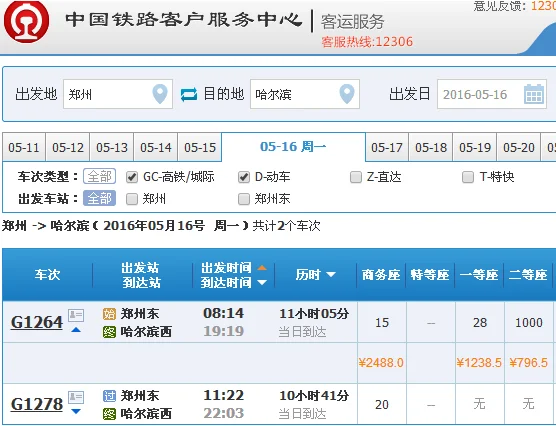The width and height of the screenshot is (556, 426).
Task: Click the green 终 icon in G1278 row
Action: tap(109, 414)
